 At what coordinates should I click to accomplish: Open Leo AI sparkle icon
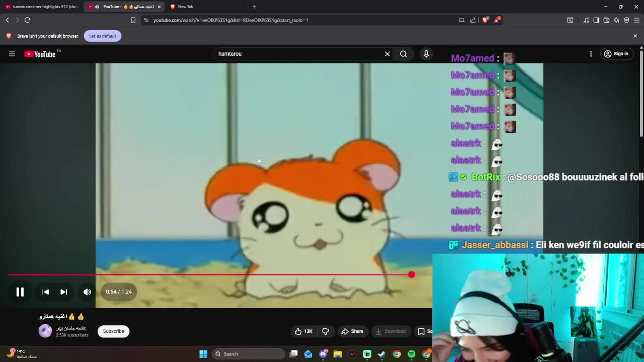coord(616,20)
